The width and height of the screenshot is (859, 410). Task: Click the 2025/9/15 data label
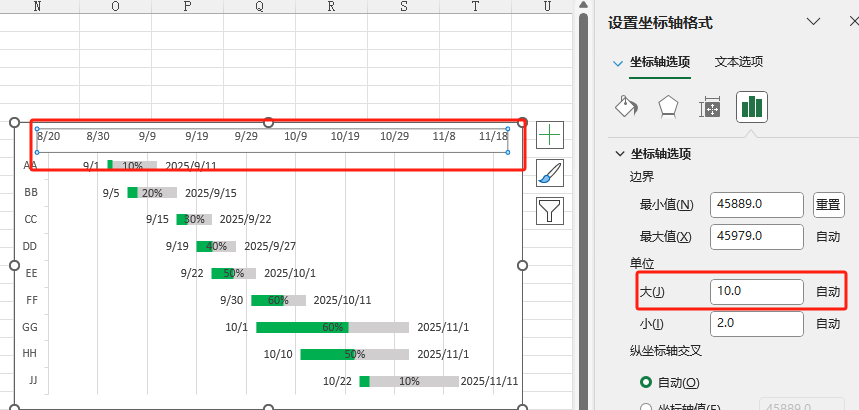tap(211, 193)
